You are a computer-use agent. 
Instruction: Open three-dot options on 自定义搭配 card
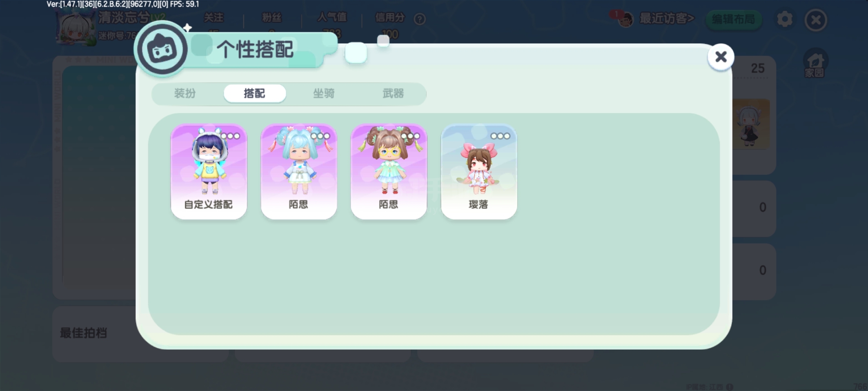(x=230, y=136)
